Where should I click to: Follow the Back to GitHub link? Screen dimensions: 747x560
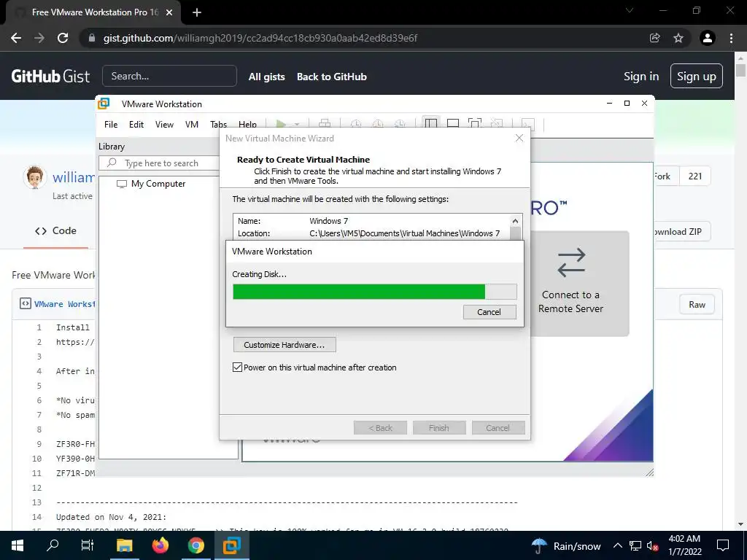(x=332, y=77)
